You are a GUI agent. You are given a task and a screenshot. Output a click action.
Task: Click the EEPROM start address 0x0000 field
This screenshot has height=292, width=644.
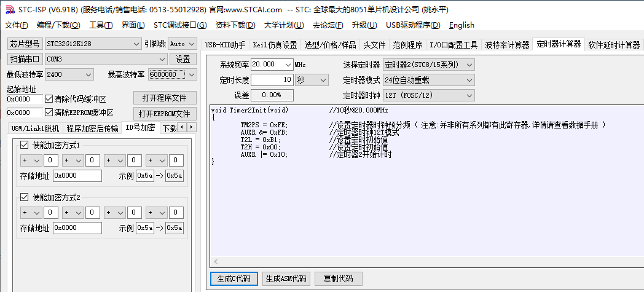click(25, 112)
